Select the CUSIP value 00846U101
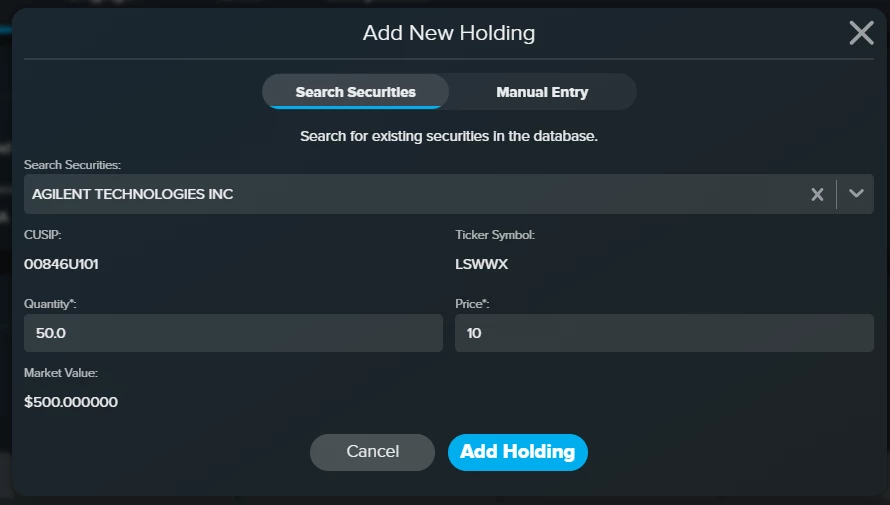This screenshot has height=505, width=890. [x=61, y=264]
